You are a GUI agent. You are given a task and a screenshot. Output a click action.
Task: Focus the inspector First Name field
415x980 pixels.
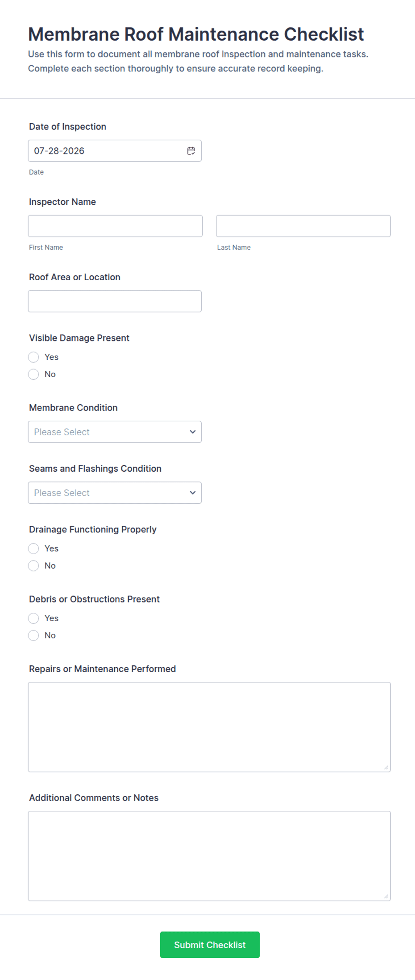click(x=115, y=226)
